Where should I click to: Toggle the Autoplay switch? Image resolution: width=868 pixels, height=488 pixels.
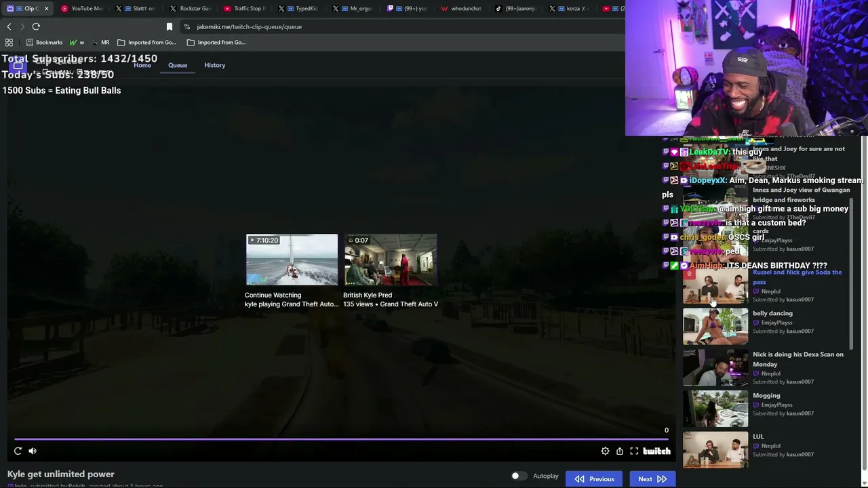pyautogui.click(x=518, y=476)
